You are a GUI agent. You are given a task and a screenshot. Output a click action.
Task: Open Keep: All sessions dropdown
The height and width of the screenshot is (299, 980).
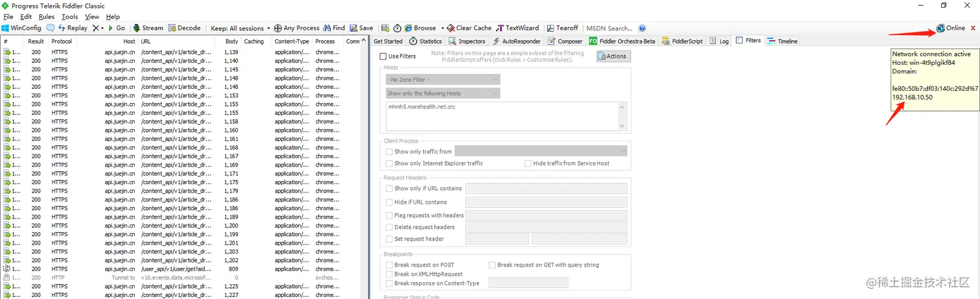tap(240, 28)
